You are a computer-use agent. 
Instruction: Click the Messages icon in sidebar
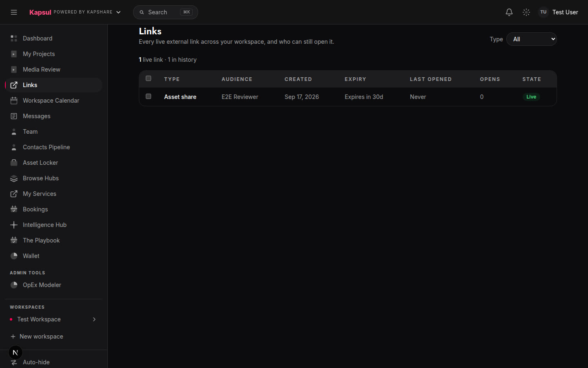(x=14, y=116)
